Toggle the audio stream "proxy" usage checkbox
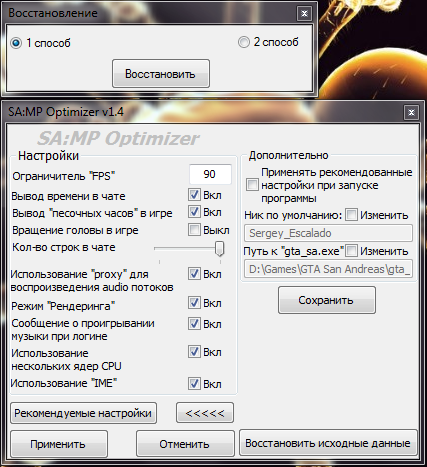The width and height of the screenshot is (427, 467). (194, 274)
